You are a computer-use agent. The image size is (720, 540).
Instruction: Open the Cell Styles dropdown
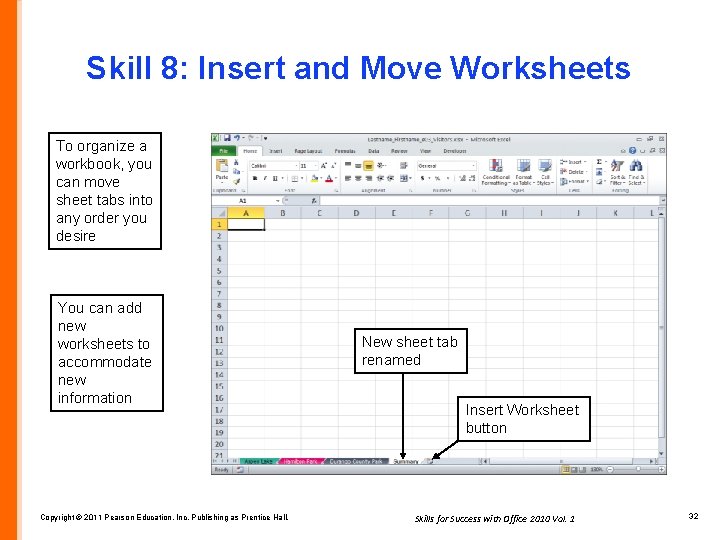pos(546,172)
